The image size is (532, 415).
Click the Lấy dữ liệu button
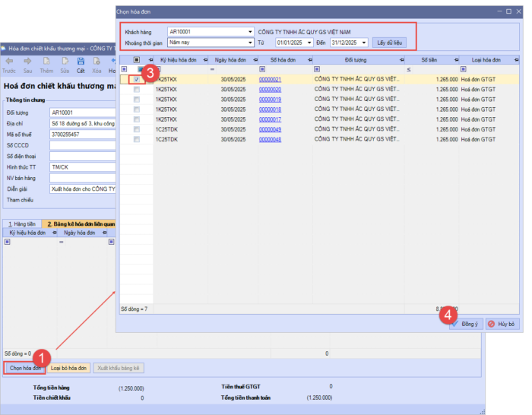tap(388, 43)
